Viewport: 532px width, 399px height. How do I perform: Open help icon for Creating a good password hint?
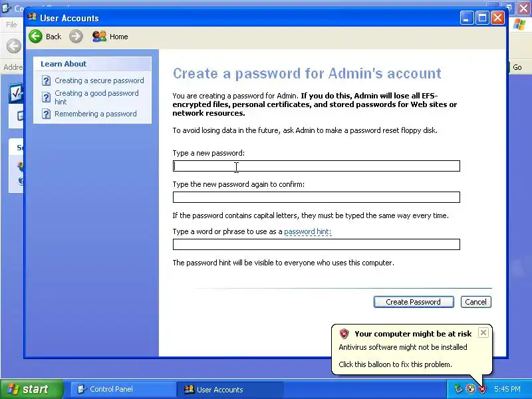pos(46,97)
